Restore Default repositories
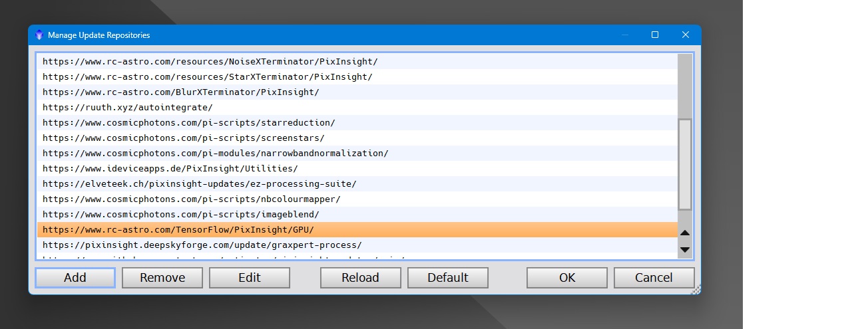 point(448,278)
